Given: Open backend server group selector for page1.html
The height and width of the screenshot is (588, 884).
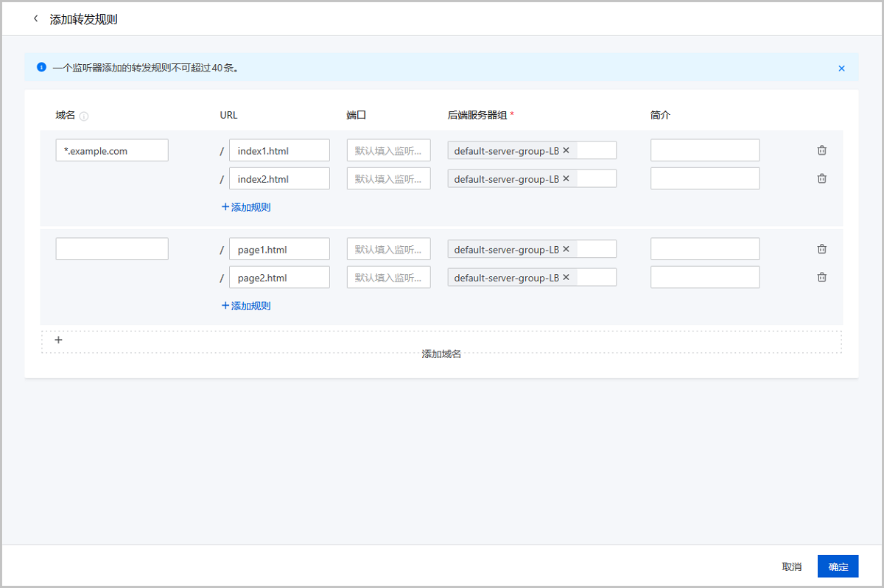Looking at the screenshot, I should 532,249.
